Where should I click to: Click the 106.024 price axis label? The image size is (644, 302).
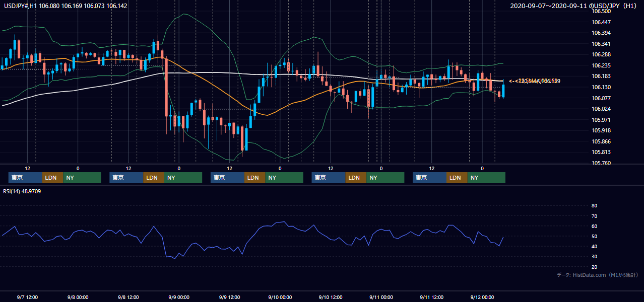[602, 109]
